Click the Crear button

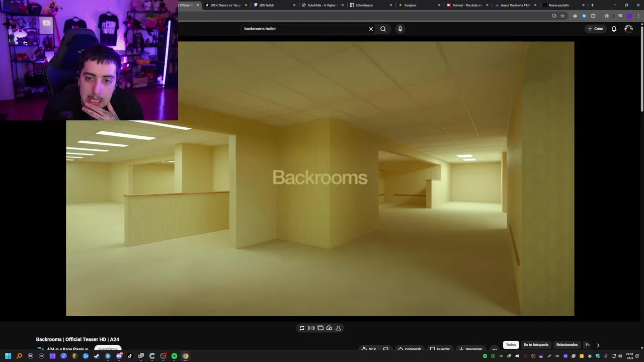[x=595, y=29]
